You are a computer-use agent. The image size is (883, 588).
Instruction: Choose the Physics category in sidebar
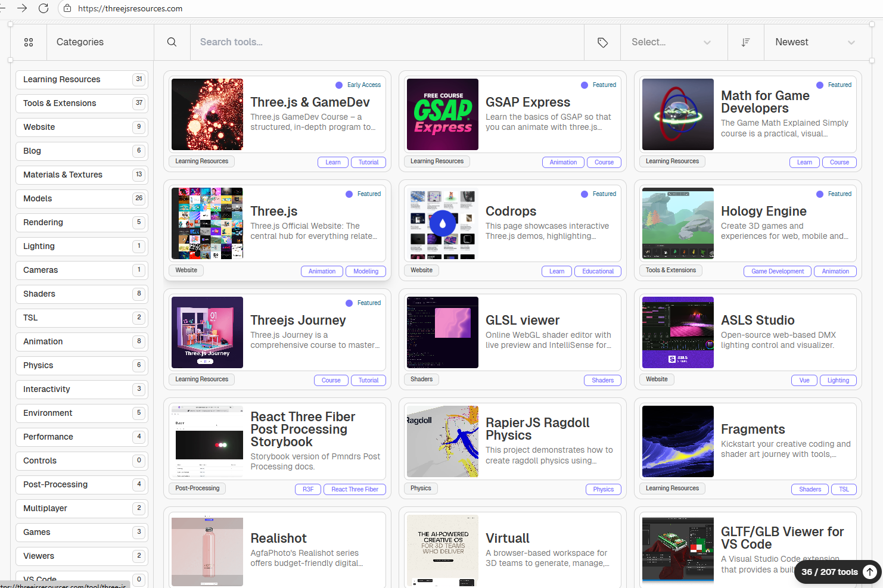82,365
